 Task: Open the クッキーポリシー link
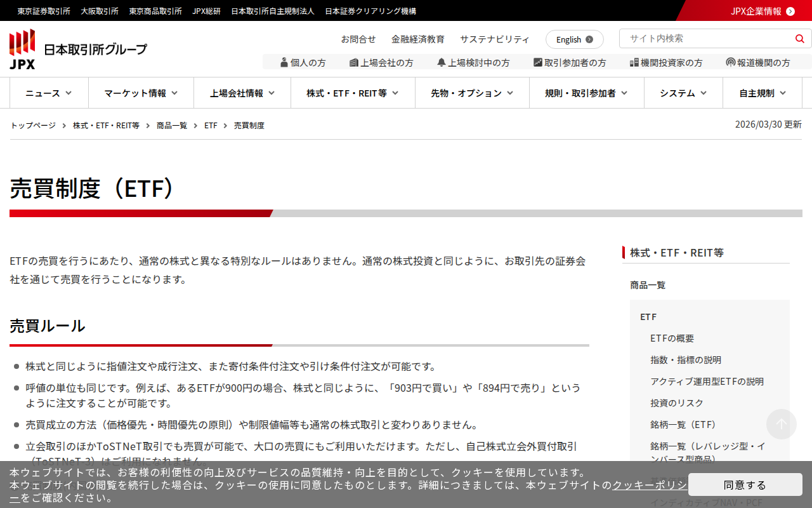point(648,485)
